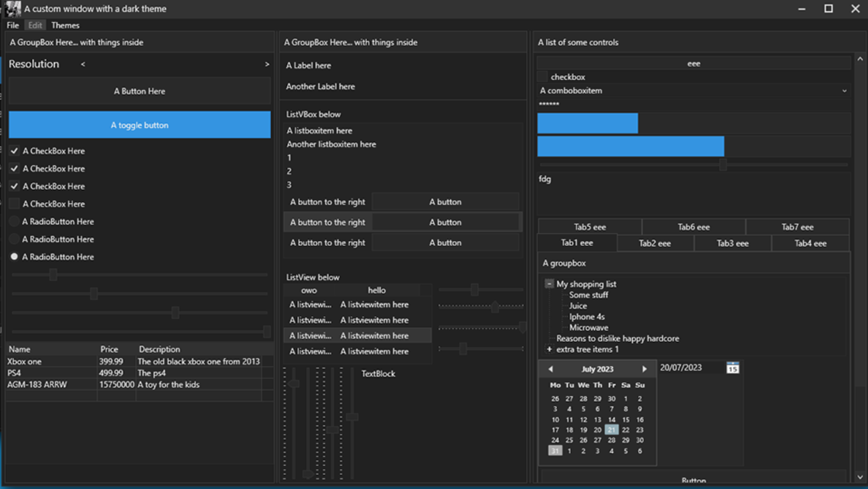
Task: Switch to the Tab3 eee tab
Action: tap(732, 244)
